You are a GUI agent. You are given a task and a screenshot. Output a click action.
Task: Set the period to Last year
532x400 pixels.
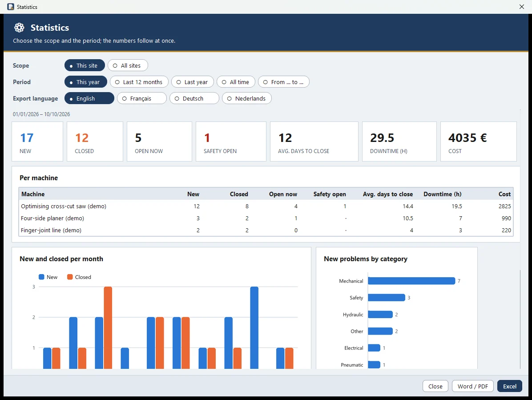click(x=192, y=82)
